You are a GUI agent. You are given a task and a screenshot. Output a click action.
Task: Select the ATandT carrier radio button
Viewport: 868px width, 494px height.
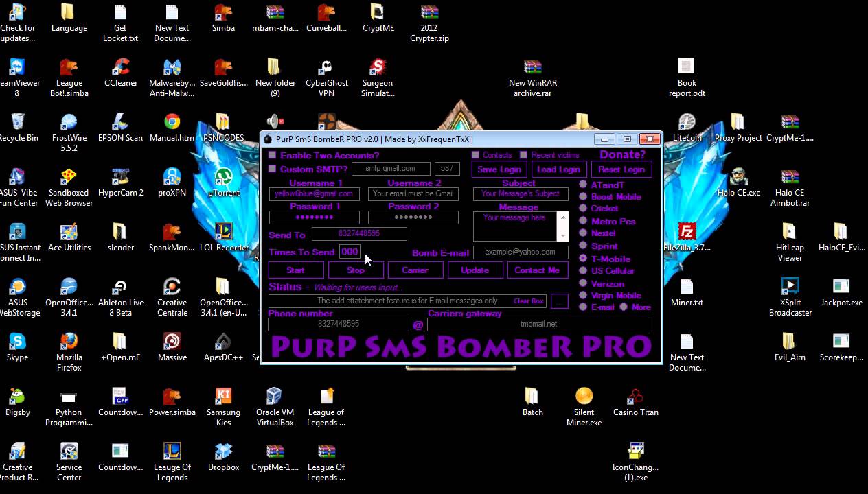(583, 185)
